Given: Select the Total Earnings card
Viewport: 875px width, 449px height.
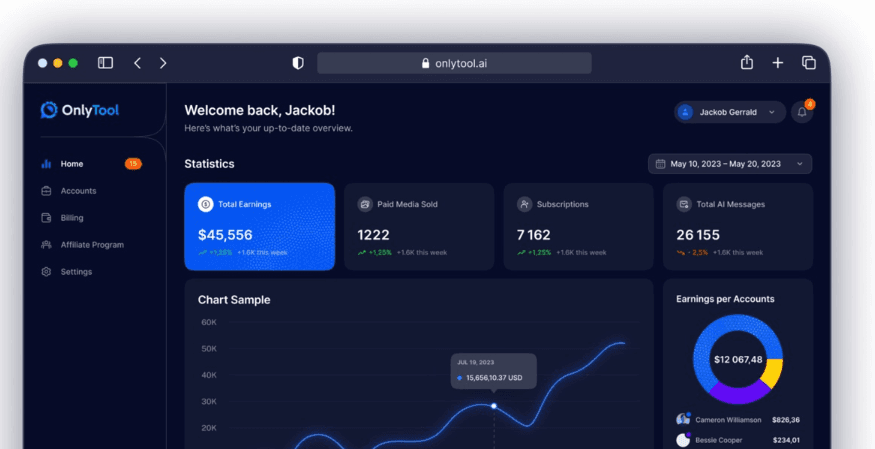Looking at the screenshot, I should coord(259,226).
